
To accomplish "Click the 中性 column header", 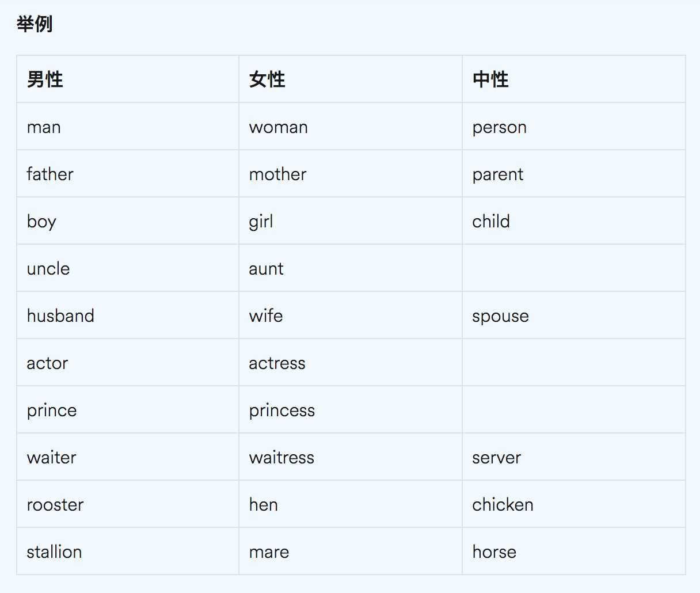I will (x=490, y=79).
